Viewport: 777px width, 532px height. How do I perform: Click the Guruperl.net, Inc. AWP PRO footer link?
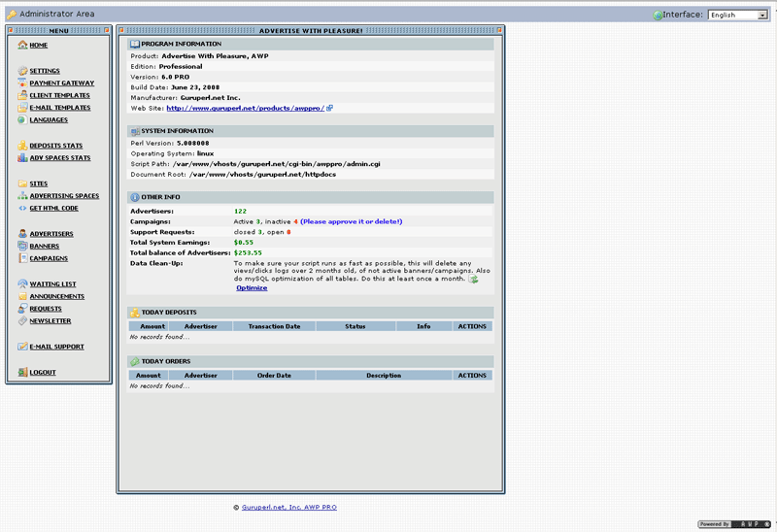pos(289,507)
